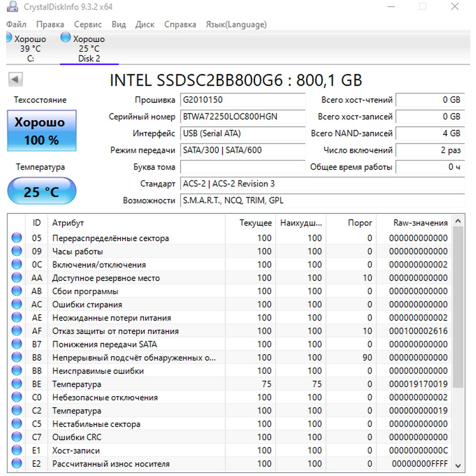Select the Disk 2 tab
Screen dimensions: 476x476
[x=89, y=48]
